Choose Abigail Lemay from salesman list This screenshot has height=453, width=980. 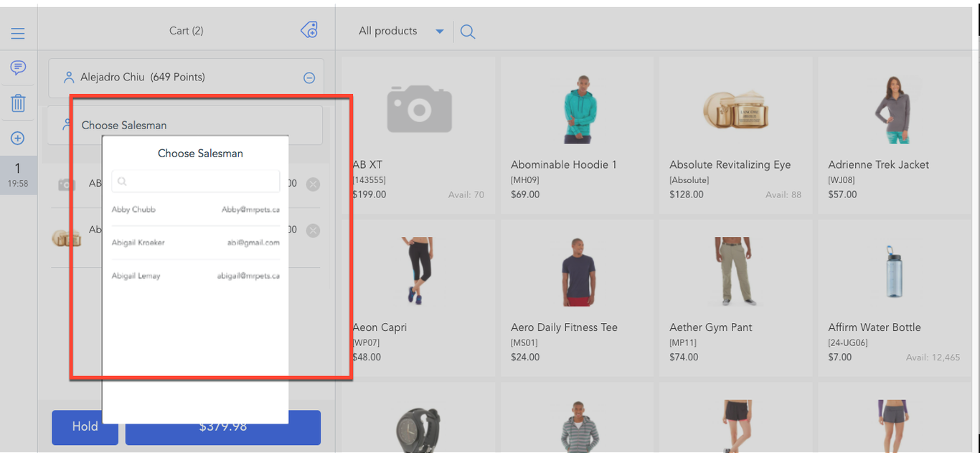195,276
